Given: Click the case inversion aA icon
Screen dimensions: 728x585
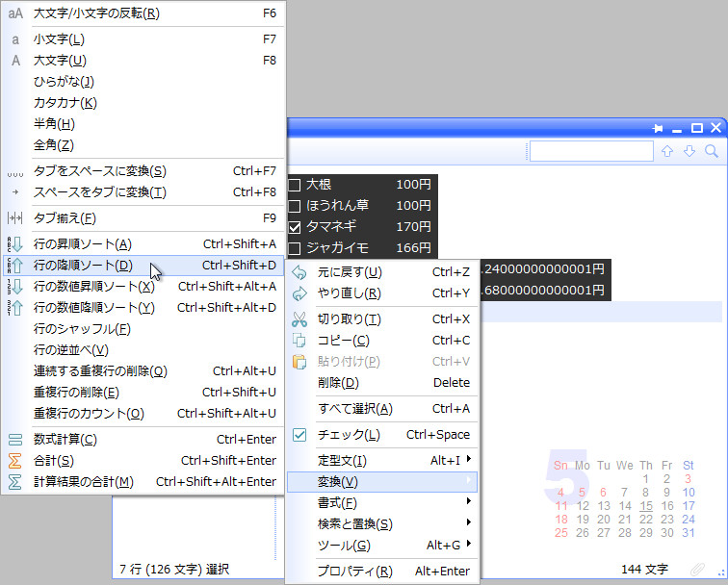Looking at the screenshot, I should 15,13.
